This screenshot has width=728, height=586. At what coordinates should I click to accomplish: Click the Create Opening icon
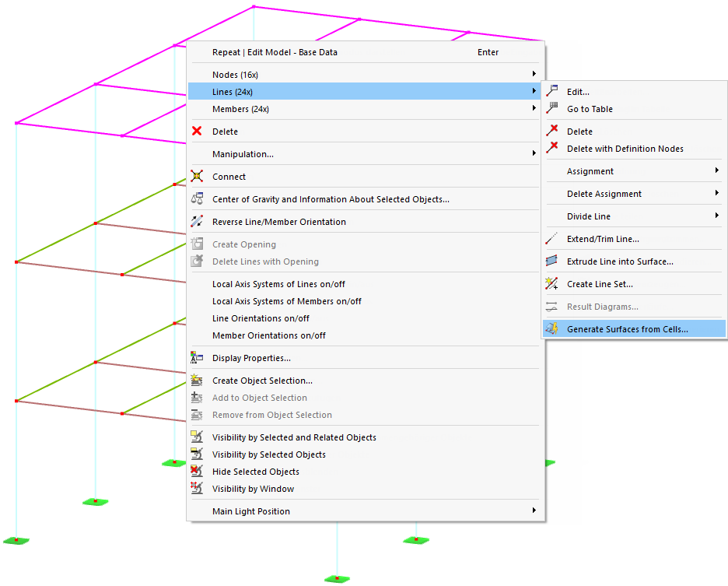coord(197,244)
